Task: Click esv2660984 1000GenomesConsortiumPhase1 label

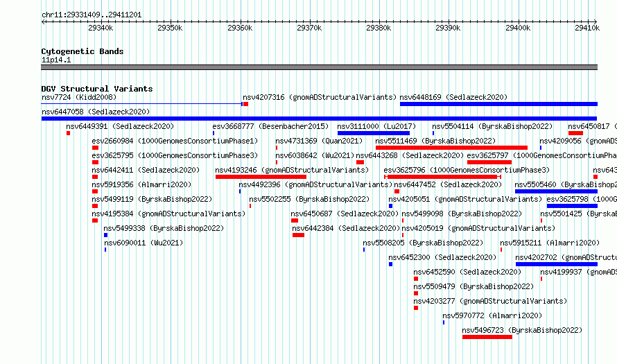Action: tap(175, 141)
